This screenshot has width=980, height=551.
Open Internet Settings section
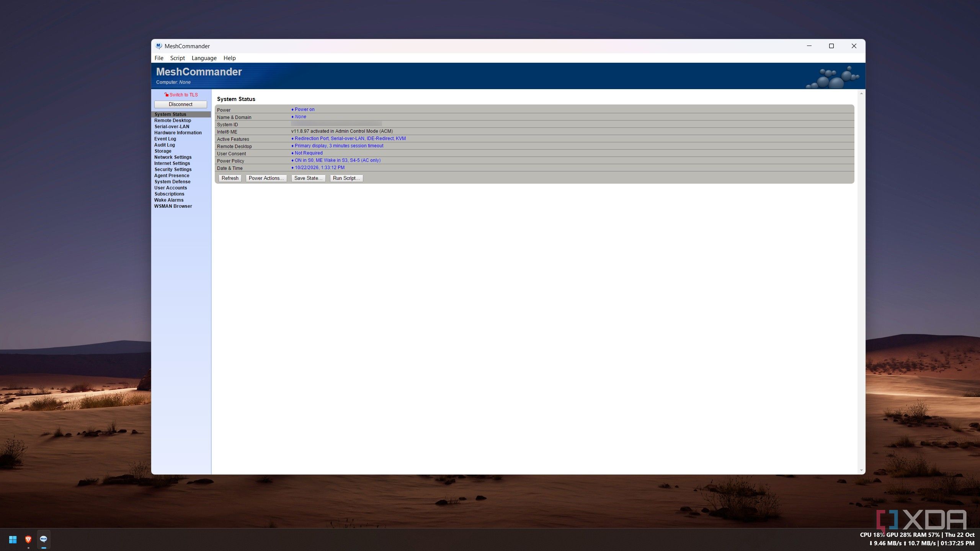[x=172, y=163]
